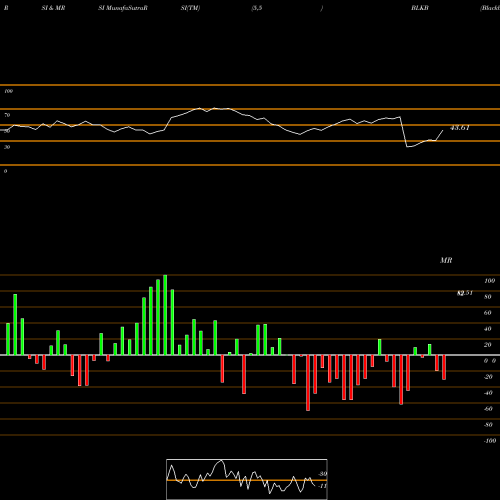Screen dimensions: 500x500
Task: Click the 60 axis label on MR chart
Action: [x=488, y=313]
